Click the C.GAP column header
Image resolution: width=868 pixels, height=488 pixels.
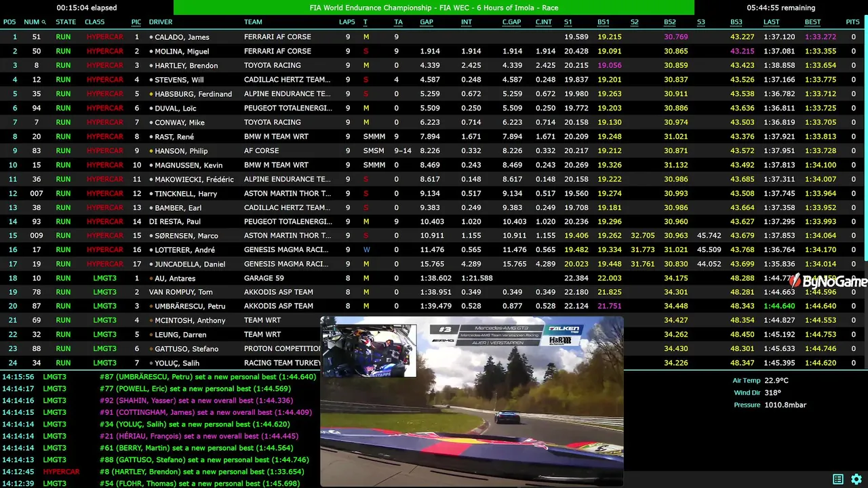pos(511,22)
